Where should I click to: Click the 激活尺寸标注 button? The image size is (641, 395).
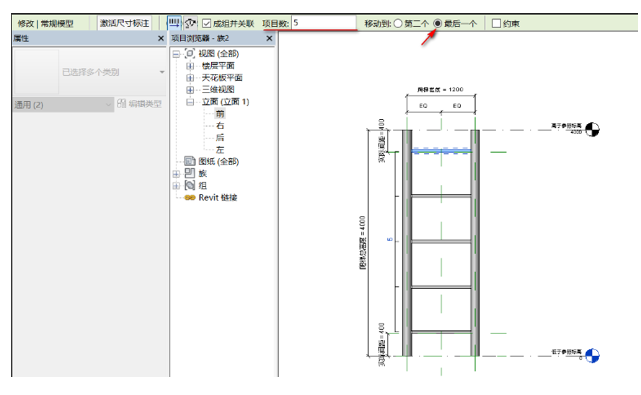click(124, 23)
